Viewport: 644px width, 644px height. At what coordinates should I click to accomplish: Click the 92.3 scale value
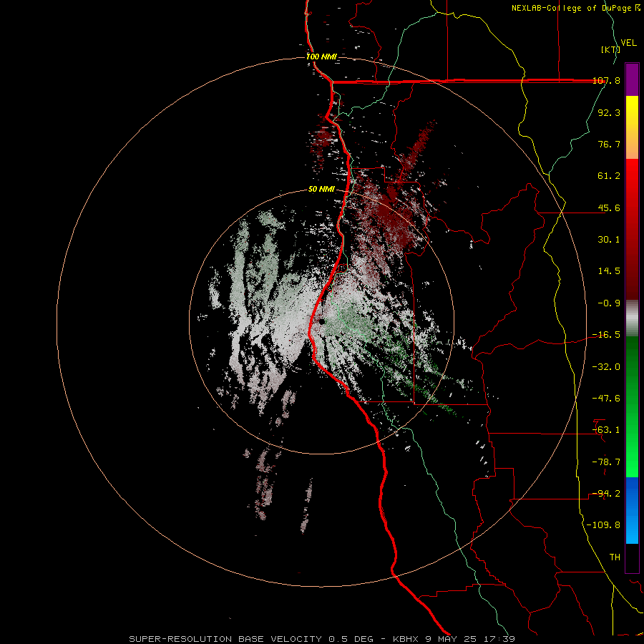tap(609, 112)
